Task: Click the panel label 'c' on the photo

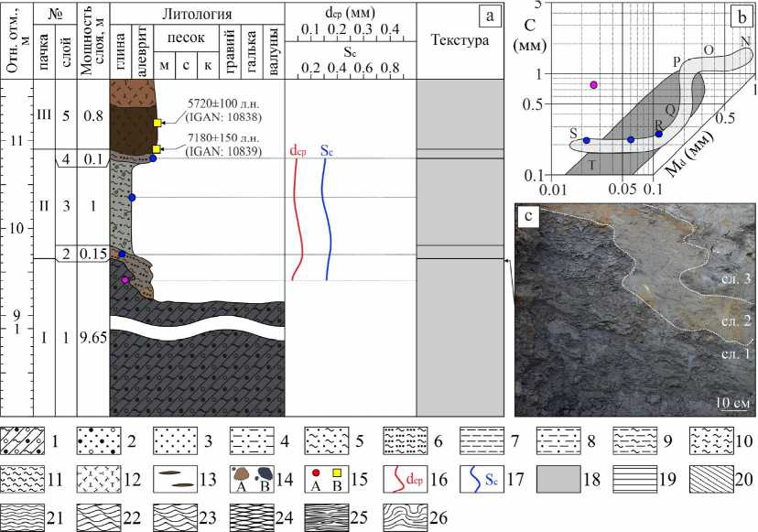Action: tap(528, 216)
